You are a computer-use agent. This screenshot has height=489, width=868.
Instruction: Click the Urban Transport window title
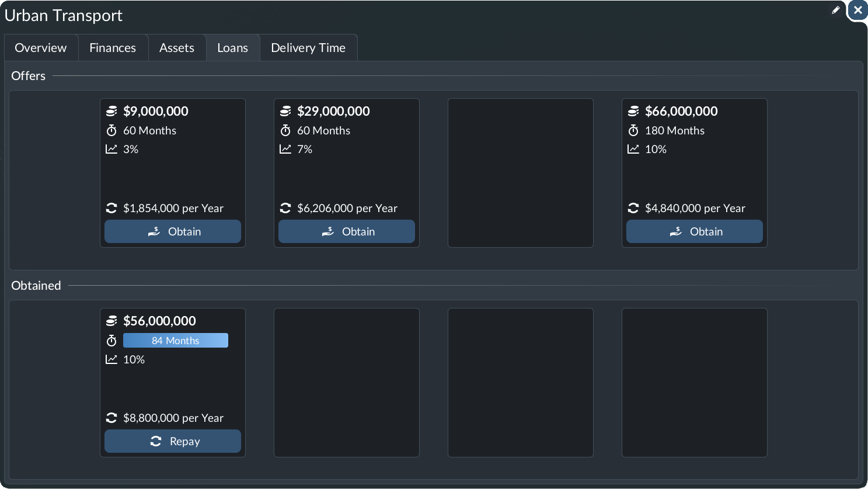tap(64, 15)
